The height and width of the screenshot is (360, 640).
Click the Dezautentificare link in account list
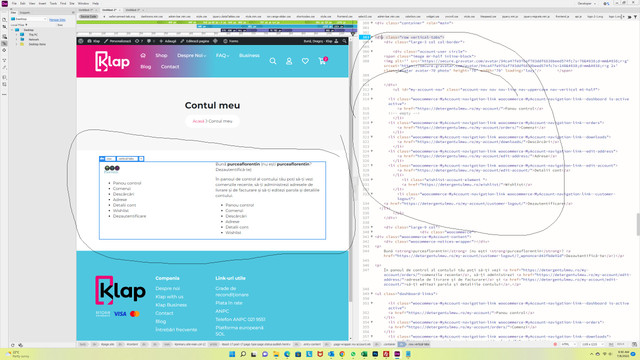click(x=129, y=216)
